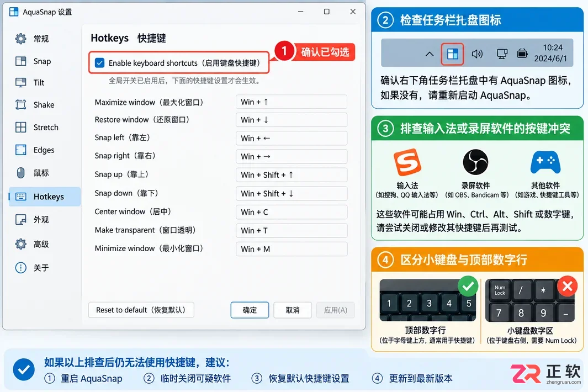Click the Hotkeys keyboard icon in sidebar
The height and width of the screenshot is (392, 588).
coord(20,197)
